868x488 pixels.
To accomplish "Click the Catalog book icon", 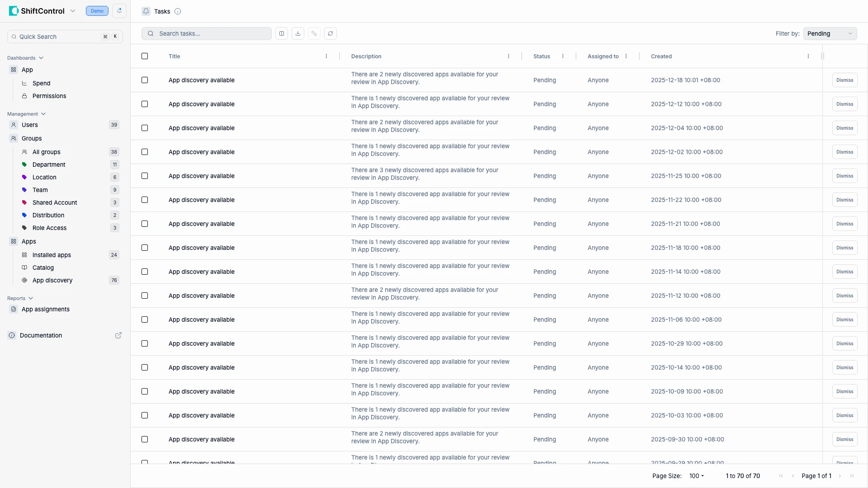I will tap(24, 267).
